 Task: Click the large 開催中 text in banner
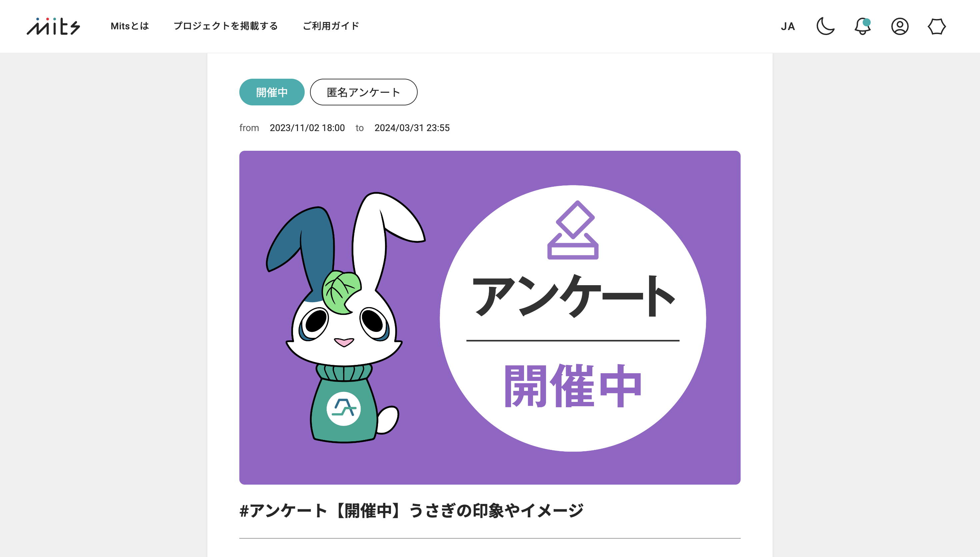point(573,386)
